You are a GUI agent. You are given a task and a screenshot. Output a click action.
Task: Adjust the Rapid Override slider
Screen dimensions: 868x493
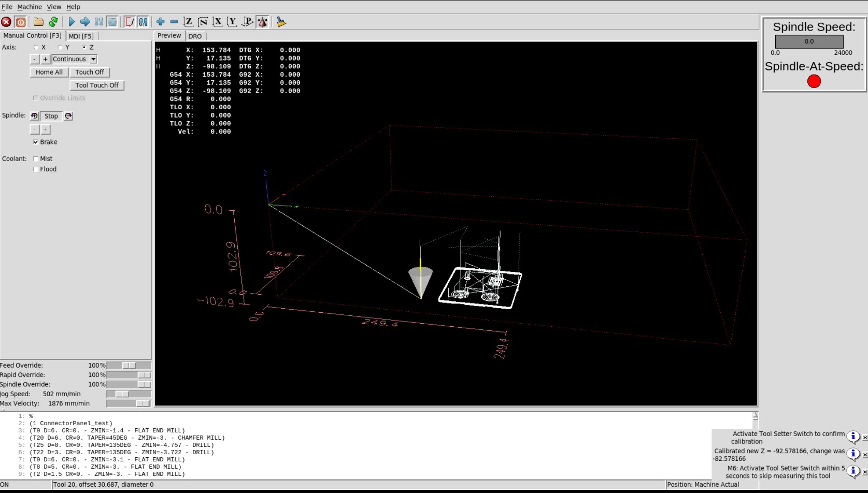pyautogui.click(x=129, y=375)
